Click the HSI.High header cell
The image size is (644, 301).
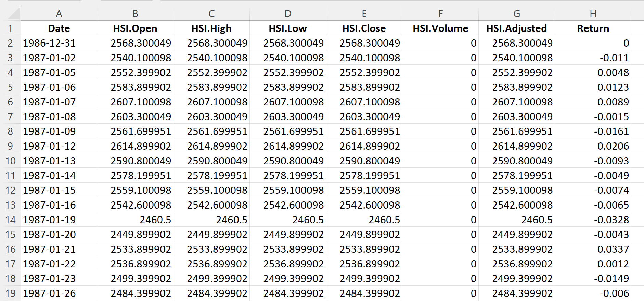(211, 28)
